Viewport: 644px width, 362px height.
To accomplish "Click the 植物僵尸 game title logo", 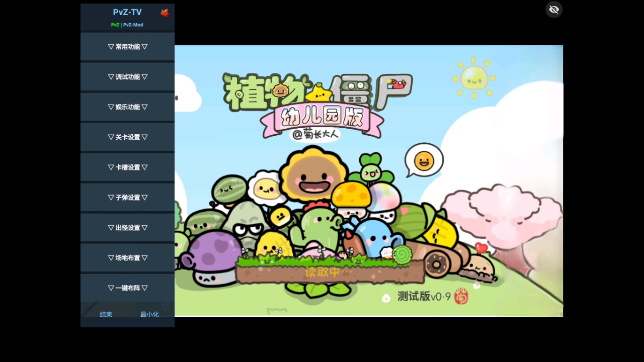I will tap(317, 93).
